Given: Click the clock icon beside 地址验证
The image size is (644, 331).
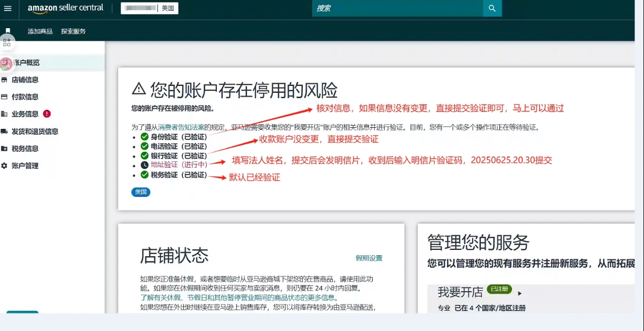Looking at the screenshot, I should click(x=145, y=165).
